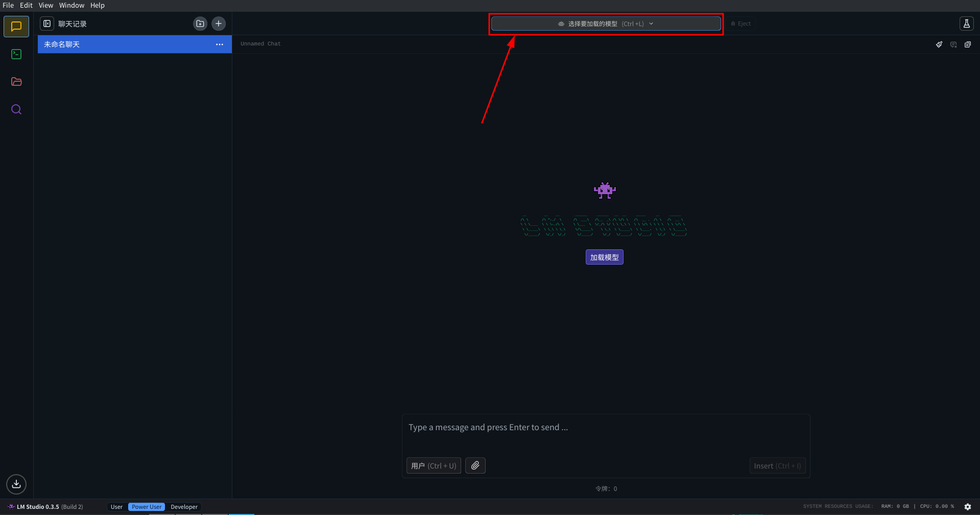The height and width of the screenshot is (515, 980).
Task: Click the 聊天记录 header label
Action: [73, 24]
